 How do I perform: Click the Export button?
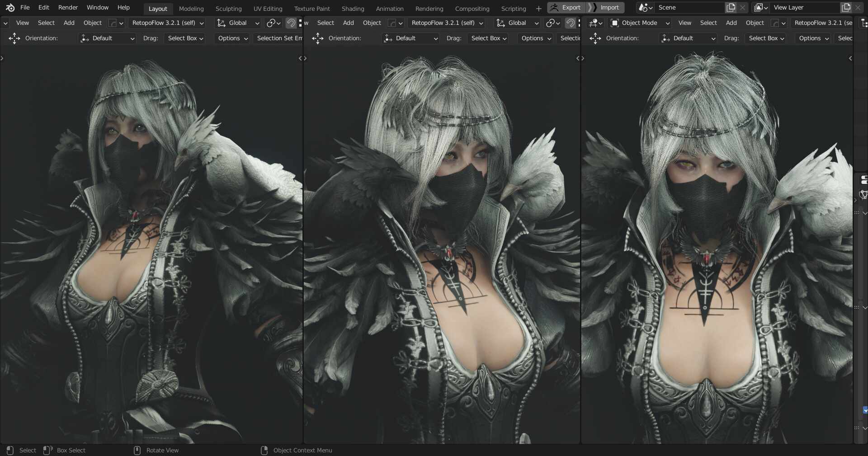coord(566,8)
